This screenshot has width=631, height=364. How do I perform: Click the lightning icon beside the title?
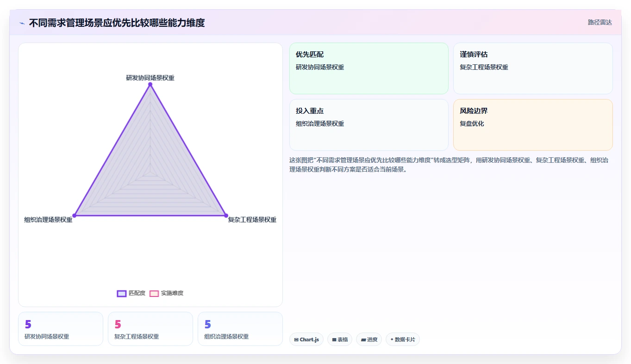(x=22, y=23)
